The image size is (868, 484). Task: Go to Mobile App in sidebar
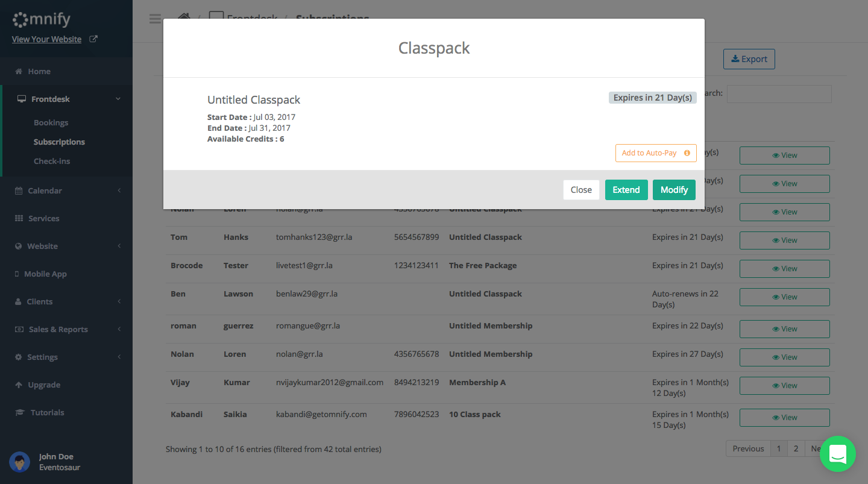pos(45,274)
